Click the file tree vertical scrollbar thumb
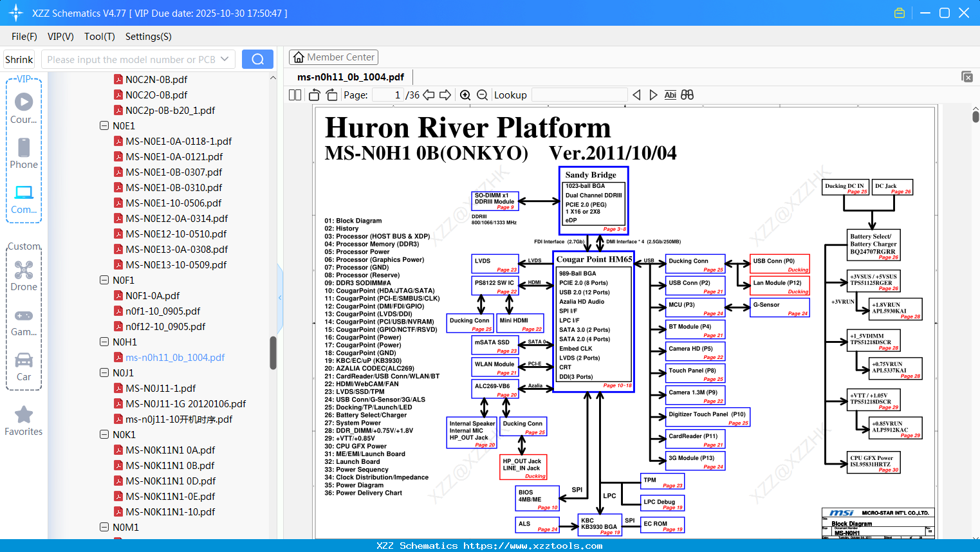The height and width of the screenshot is (552, 980). point(273,353)
